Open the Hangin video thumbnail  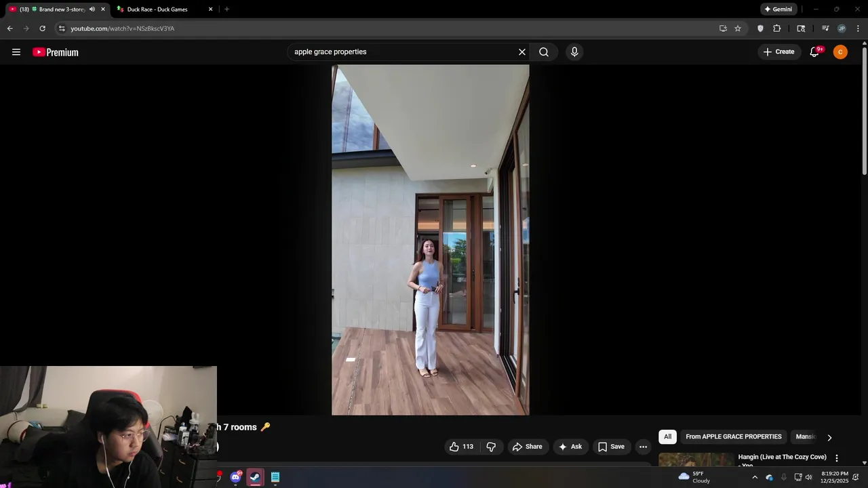point(696,460)
